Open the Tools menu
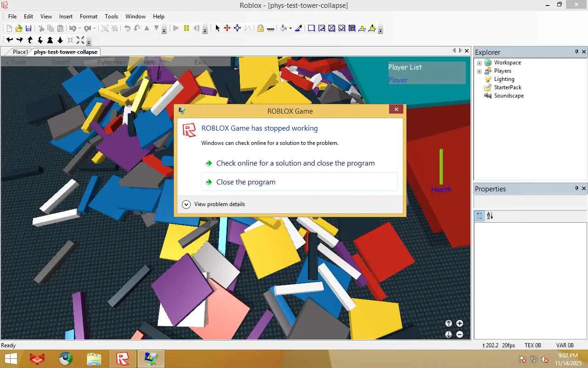Image resolution: width=588 pixels, height=368 pixels. pyautogui.click(x=112, y=16)
